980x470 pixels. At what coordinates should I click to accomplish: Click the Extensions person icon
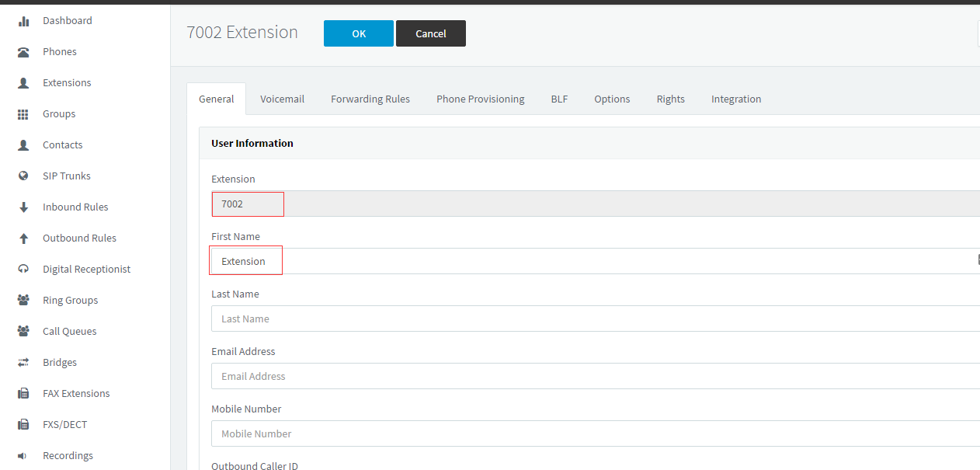click(x=23, y=83)
